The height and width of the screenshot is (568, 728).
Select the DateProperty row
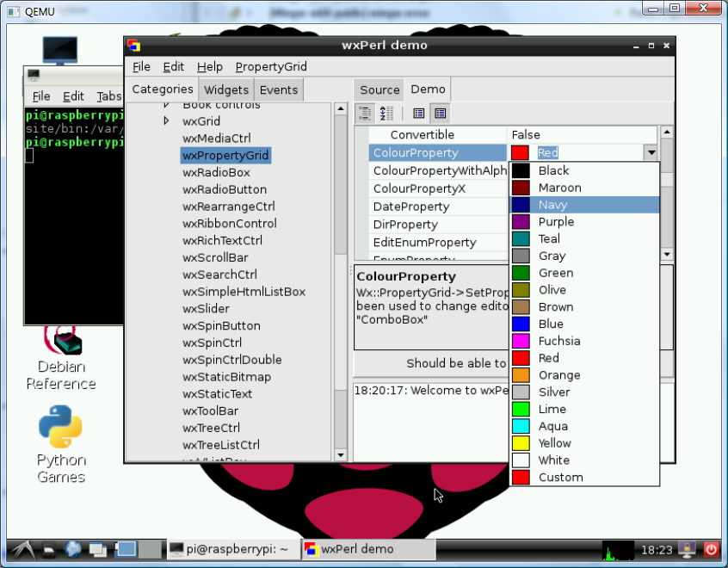438,207
